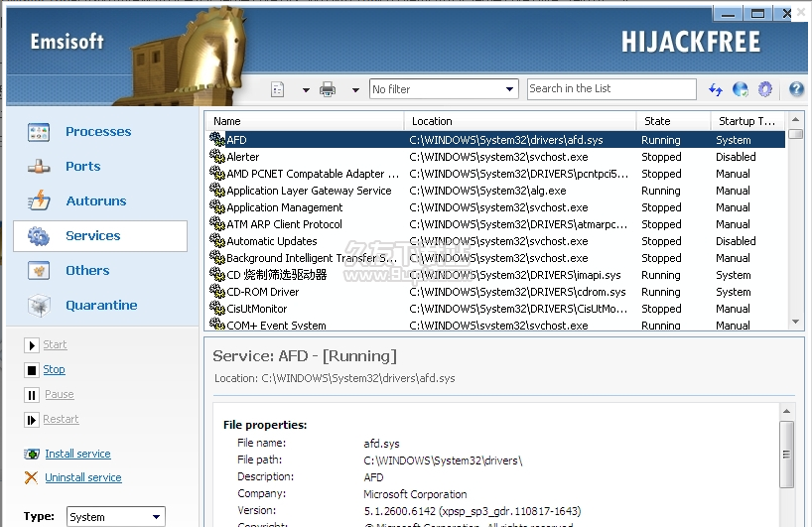Click the Restart icon
This screenshot has width=812, height=527.
tap(32, 420)
